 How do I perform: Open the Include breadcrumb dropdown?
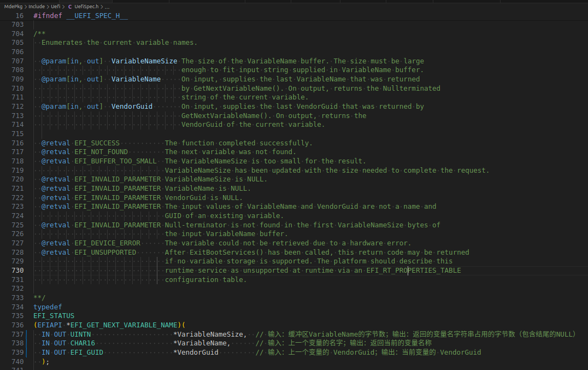click(x=36, y=7)
